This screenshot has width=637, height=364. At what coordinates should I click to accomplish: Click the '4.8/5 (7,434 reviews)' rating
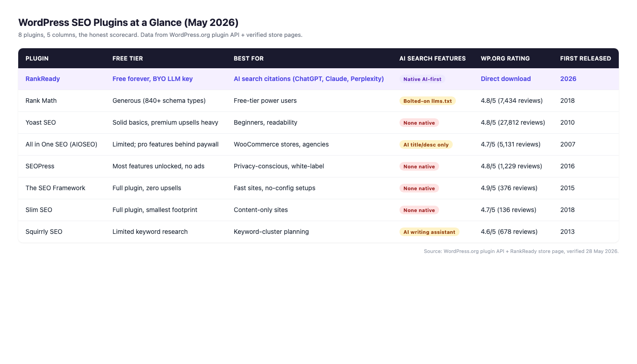click(511, 101)
